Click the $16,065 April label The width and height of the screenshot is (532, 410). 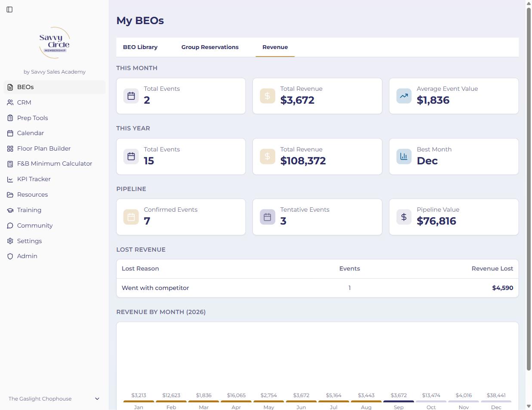click(236, 395)
